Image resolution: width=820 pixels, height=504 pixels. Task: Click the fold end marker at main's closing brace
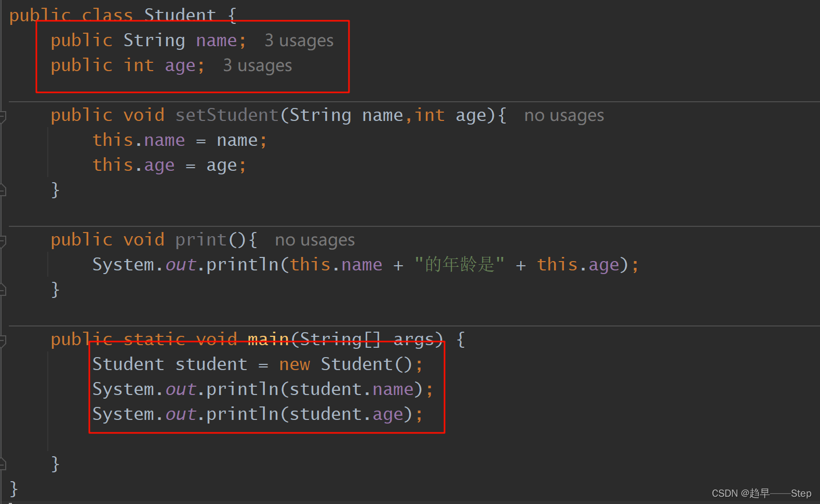click(3, 464)
